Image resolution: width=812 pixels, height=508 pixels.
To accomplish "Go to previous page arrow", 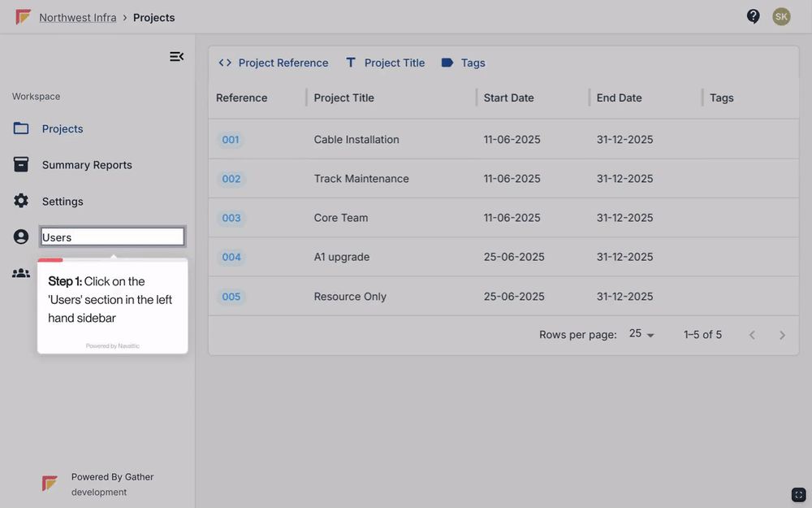I will coord(752,336).
